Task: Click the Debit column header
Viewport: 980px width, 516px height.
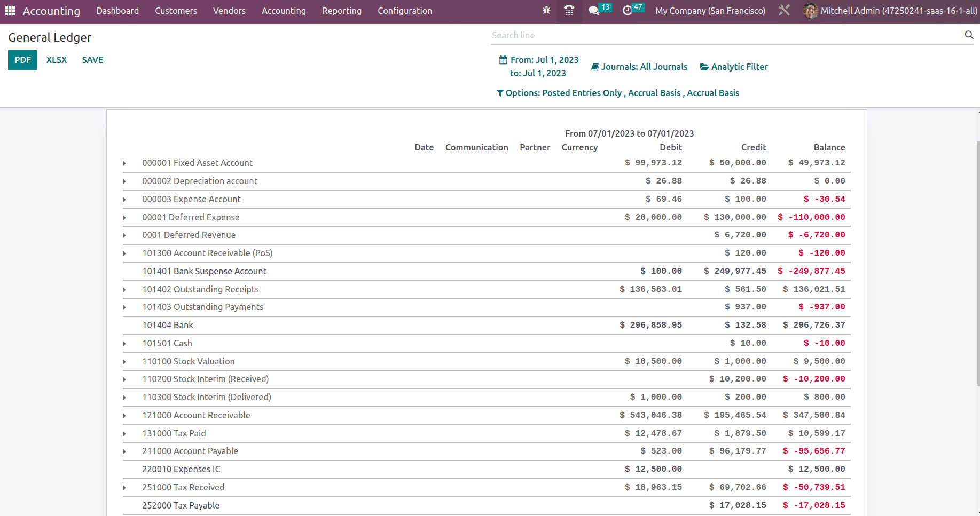Action: click(671, 147)
